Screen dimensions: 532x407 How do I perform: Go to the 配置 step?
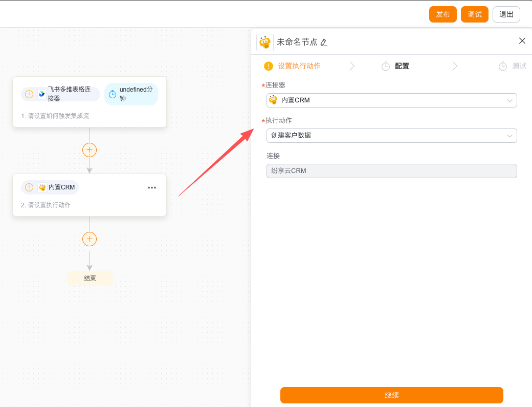coord(402,66)
